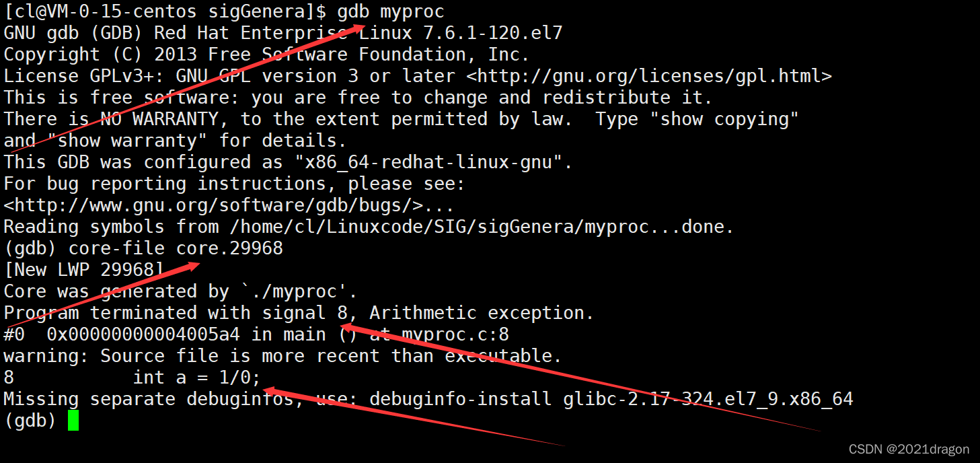The height and width of the screenshot is (463, 980).
Task: Click the myproc symbols file path
Action: (451, 227)
